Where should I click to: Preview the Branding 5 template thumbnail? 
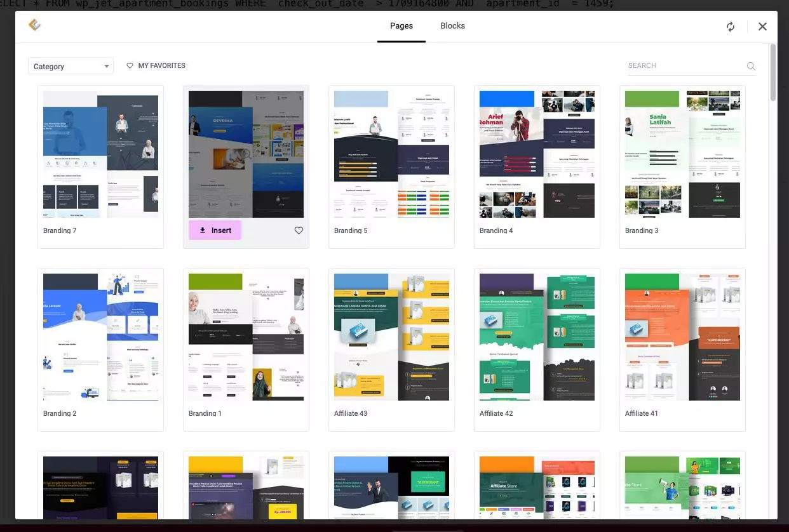point(391,154)
